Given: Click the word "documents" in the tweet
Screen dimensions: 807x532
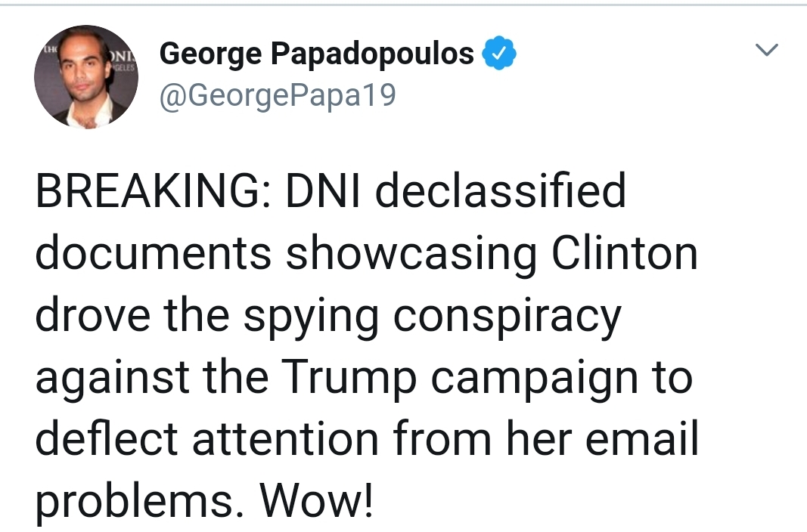Looking at the screenshot, I should pyautogui.click(x=154, y=254).
